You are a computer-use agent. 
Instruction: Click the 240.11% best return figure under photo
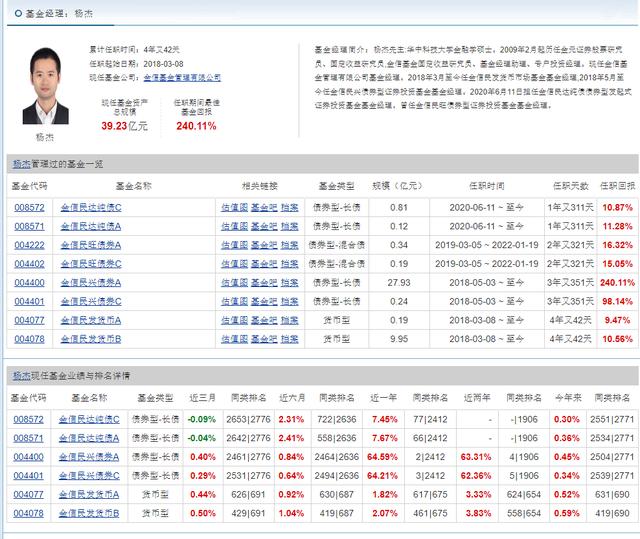pyautogui.click(x=196, y=126)
